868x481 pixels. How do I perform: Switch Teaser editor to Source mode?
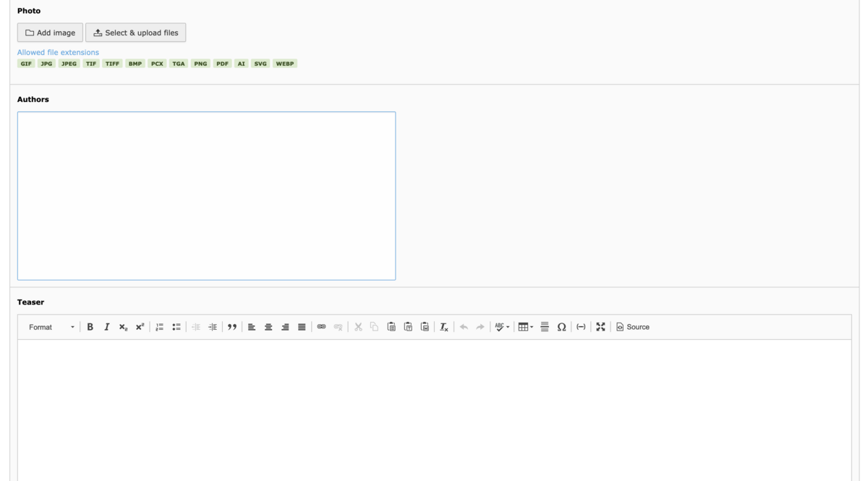point(633,327)
